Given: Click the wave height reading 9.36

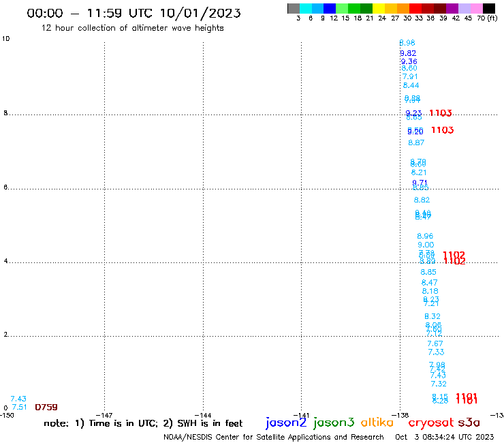Looking at the screenshot, I should point(409,61).
